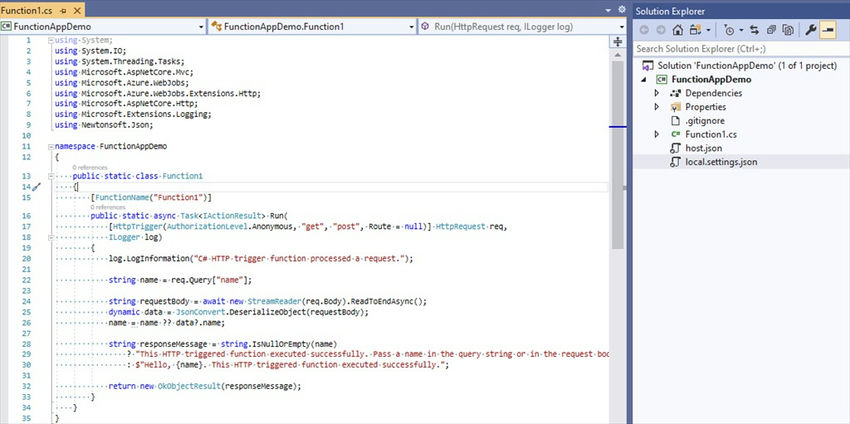The height and width of the screenshot is (424, 850).
Task: Select the .gitignore file
Action: [705, 121]
